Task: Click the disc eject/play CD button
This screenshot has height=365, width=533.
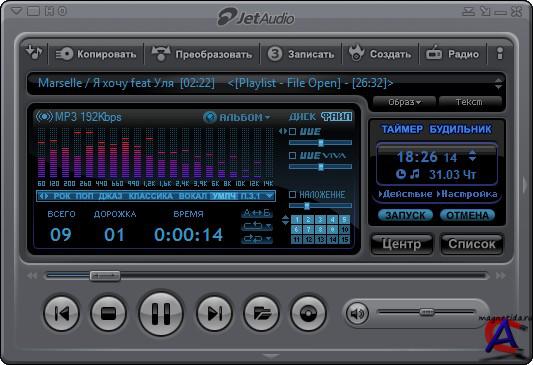Action: [308, 313]
